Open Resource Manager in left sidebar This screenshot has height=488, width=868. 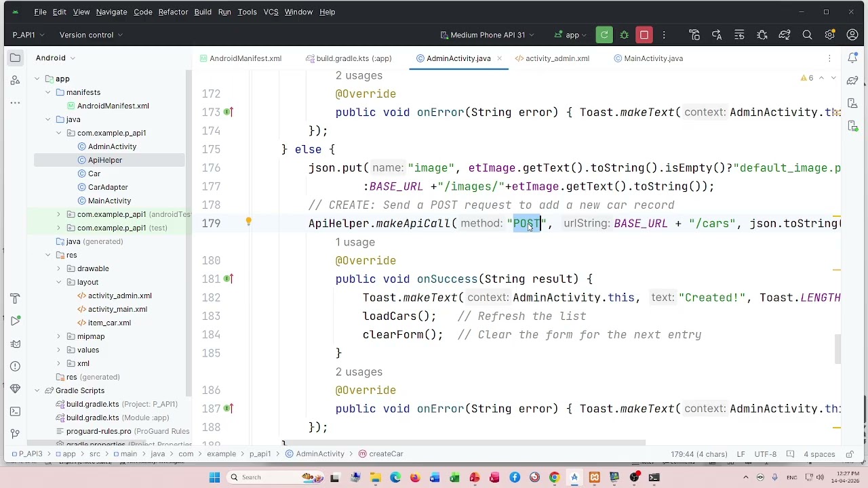(15, 81)
